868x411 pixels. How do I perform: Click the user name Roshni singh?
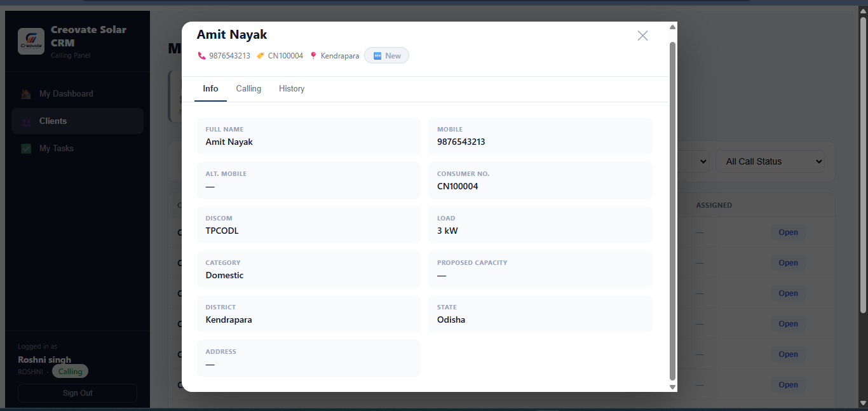point(44,360)
